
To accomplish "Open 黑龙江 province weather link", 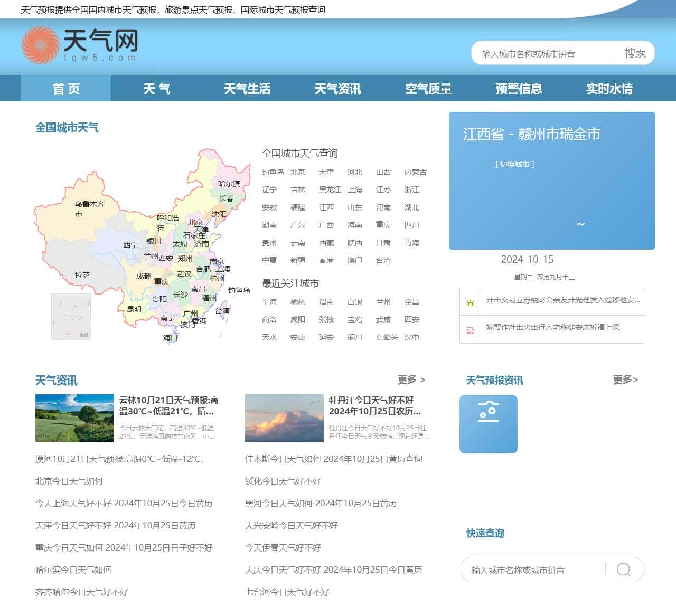I will 330,189.
